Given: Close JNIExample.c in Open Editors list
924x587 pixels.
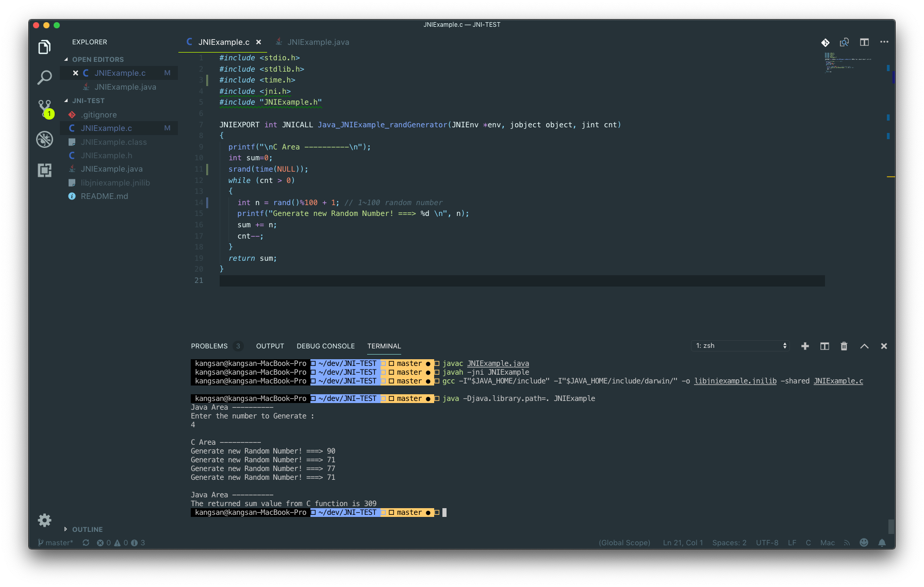Looking at the screenshot, I should pos(75,73).
